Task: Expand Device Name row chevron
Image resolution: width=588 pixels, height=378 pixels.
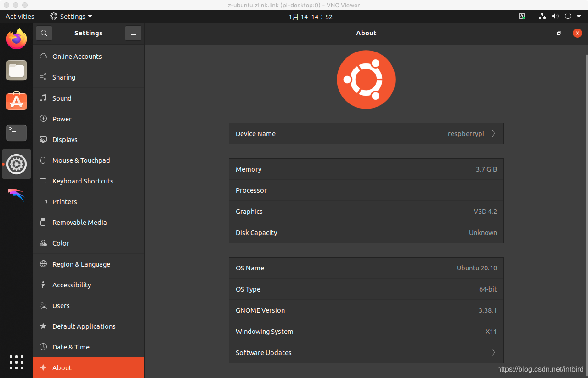Action: 493,133
